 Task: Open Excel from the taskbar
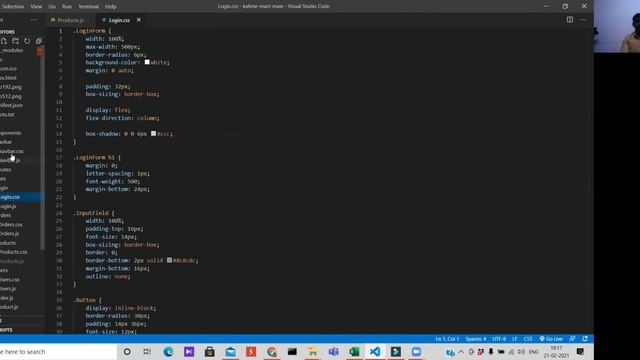click(354, 351)
